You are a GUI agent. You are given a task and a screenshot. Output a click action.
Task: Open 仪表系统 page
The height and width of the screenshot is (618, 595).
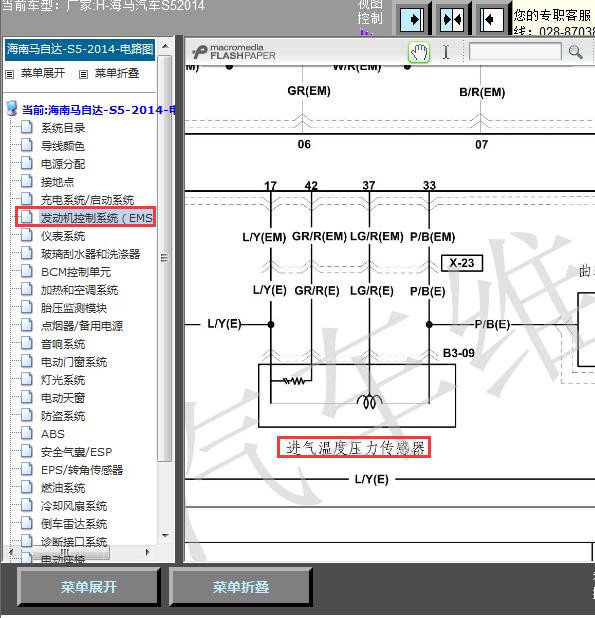pos(63,236)
